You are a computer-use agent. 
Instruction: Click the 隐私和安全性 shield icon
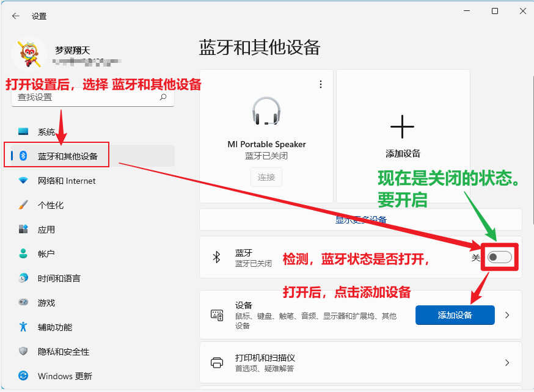[x=23, y=351]
